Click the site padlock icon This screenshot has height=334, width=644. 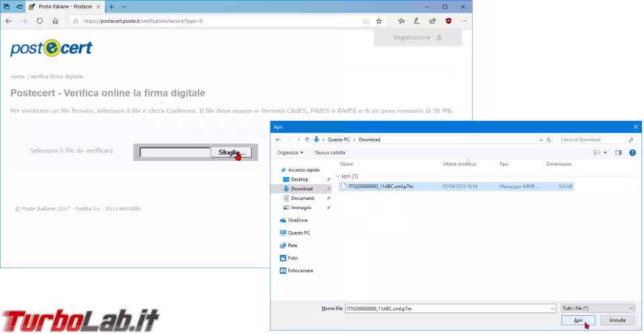[x=76, y=21]
